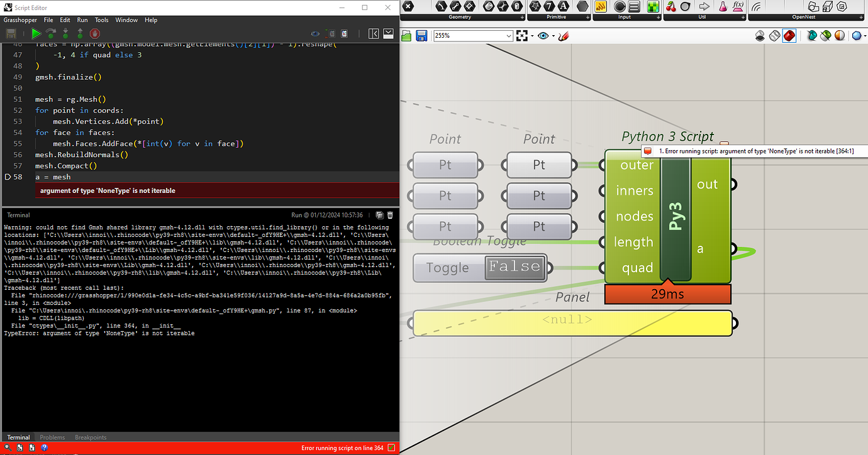Viewport: 868px width, 455px height.
Task: Select the Galapagos cherry icon in Util group
Action: [x=671, y=6]
